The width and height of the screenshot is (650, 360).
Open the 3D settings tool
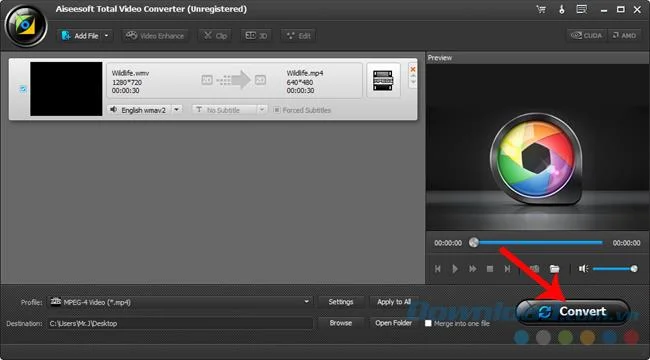(256, 36)
